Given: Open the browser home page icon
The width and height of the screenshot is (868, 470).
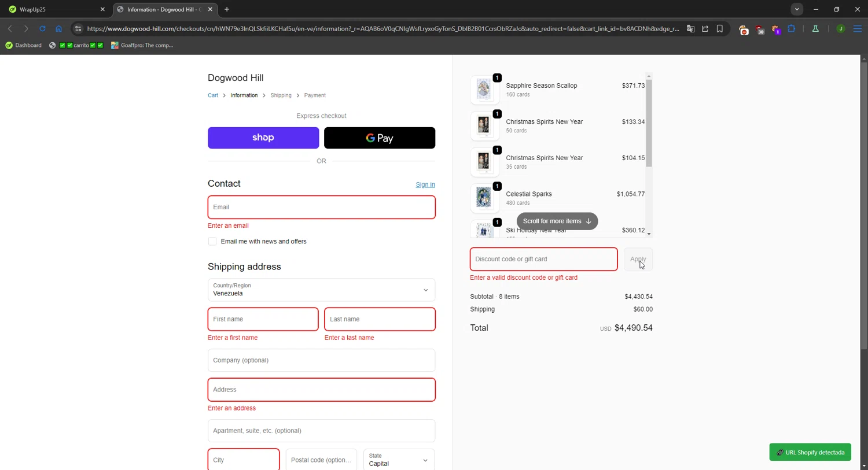Looking at the screenshot, I should (58, 28).
